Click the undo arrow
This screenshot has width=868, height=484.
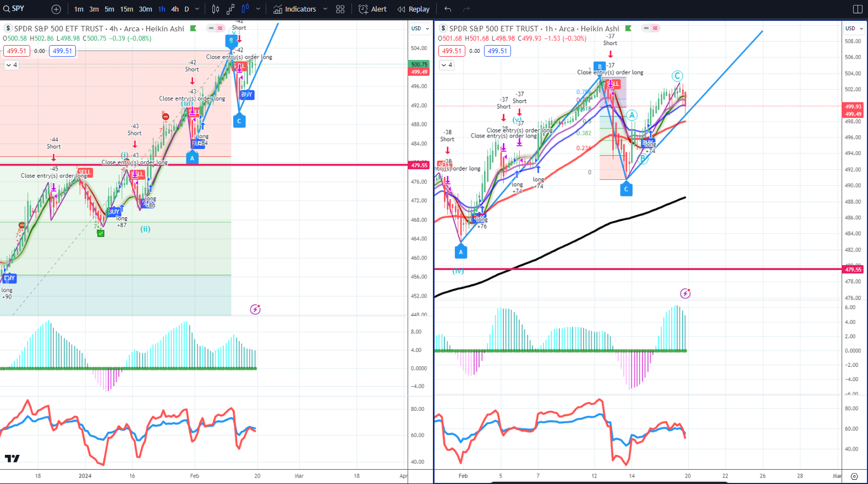pyautogui.click(x=448, y=9)
